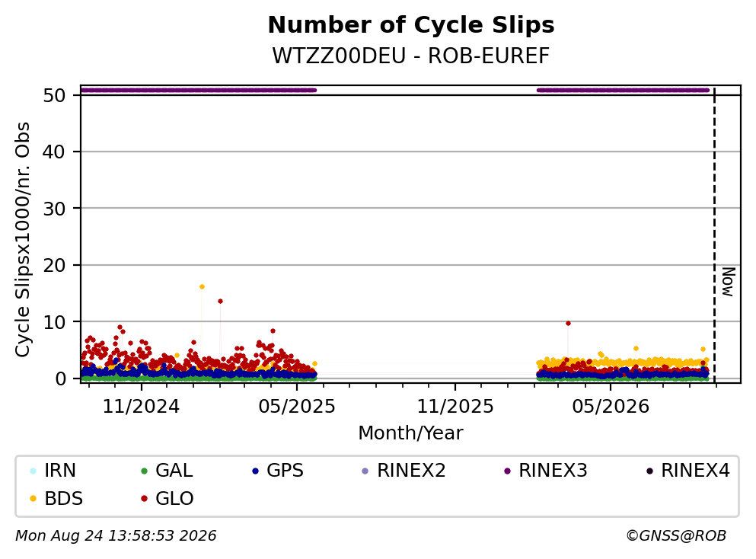Click the 'Cycle Slipsx1000/nr. Obs' y-axis title
This screenshot has height=559, width=756.
click(x=22, y=239)
